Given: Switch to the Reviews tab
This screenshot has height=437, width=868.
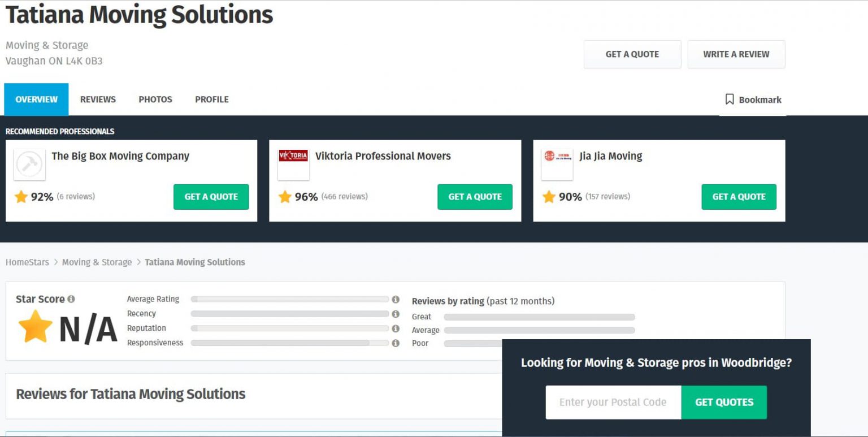Looking at the screenshot, I should point(98,99).
